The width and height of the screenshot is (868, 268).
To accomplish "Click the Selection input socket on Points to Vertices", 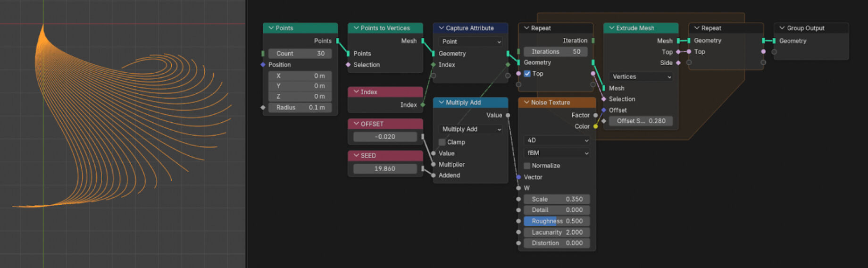I will click(x=348, y=65).
